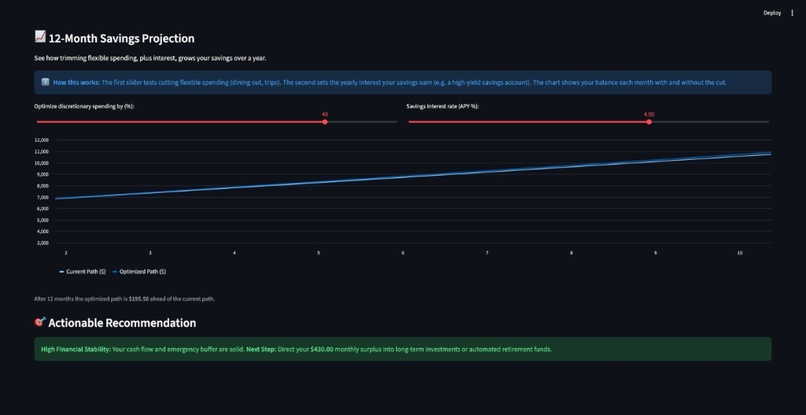Click the x-axis label '10'

pos(740,253)
